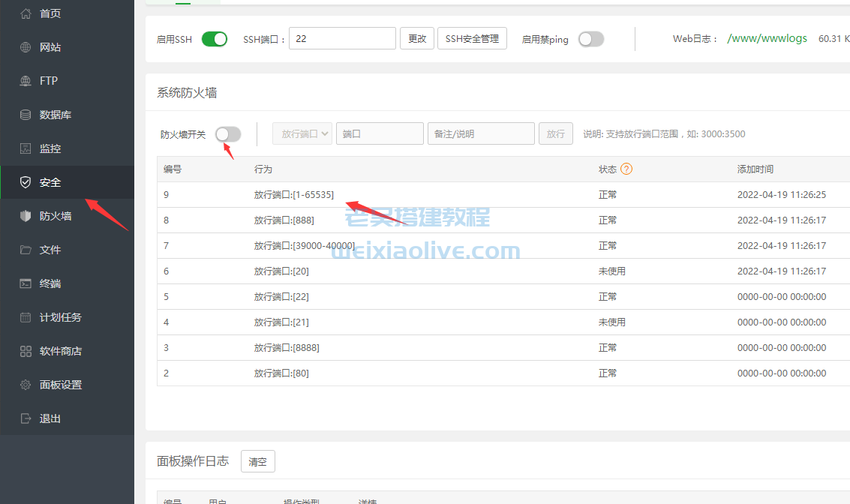The height and width of the screenshot is (504, 850).
Task: Click the globe icon for 网站
Action: [x=26, y=47]
